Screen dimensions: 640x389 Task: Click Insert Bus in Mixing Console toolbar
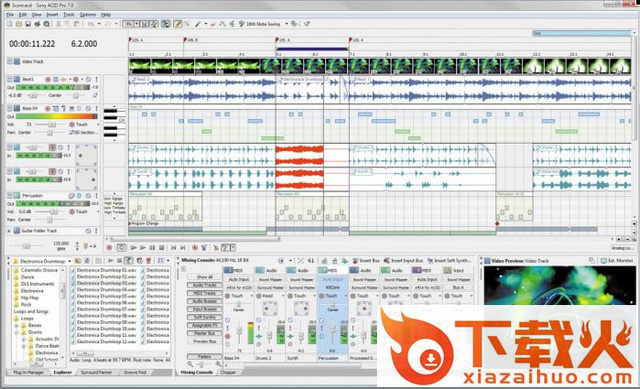coord(365,261)
